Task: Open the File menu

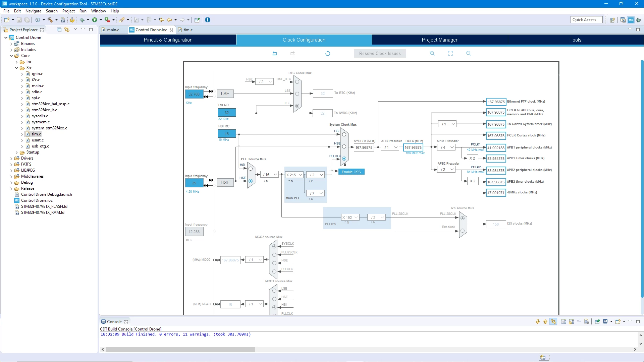Action: (6, 11)
